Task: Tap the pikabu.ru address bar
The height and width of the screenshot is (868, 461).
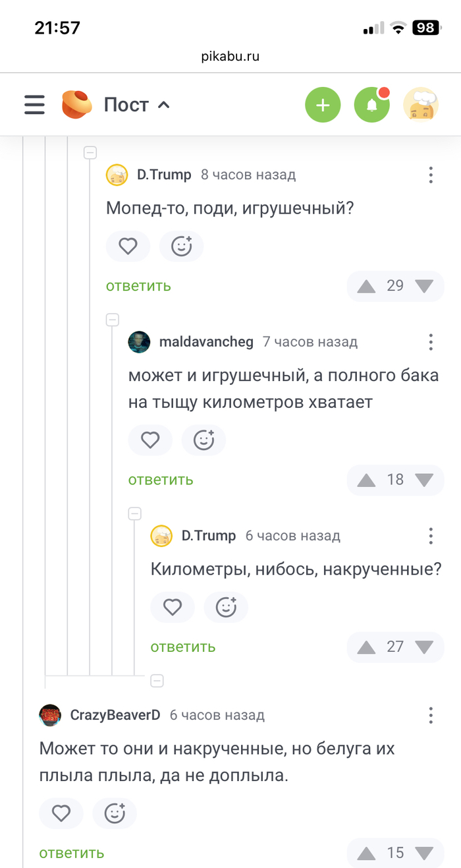Action: pyautogui.click(x=230, y=57)
